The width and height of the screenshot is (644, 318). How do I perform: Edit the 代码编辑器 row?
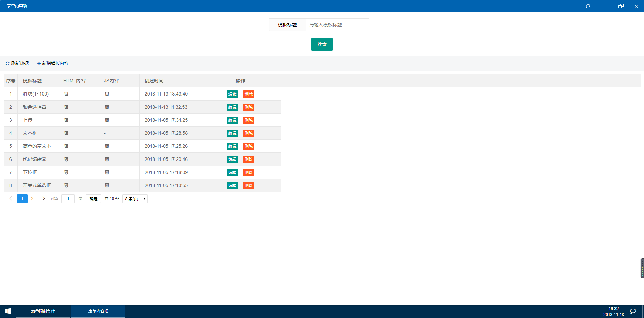tap(232, 160)
